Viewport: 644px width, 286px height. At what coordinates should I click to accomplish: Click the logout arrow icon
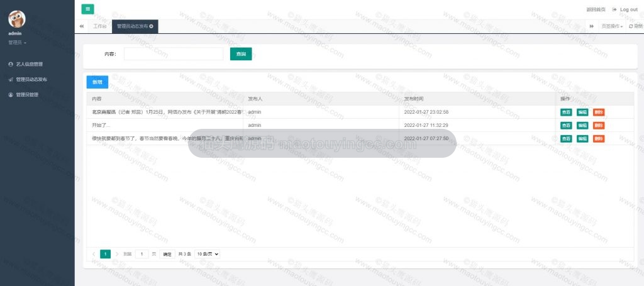click(x=614, y=9)
